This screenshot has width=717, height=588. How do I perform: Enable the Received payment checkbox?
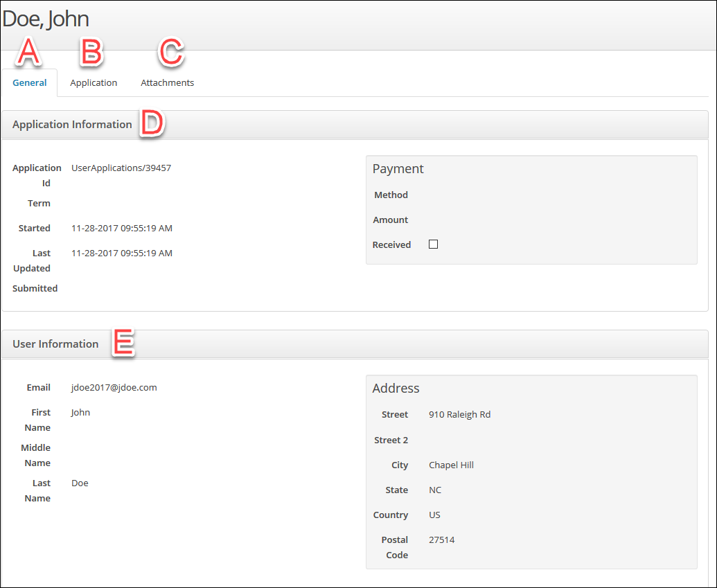pyautogui.click(x=433, y=244)
